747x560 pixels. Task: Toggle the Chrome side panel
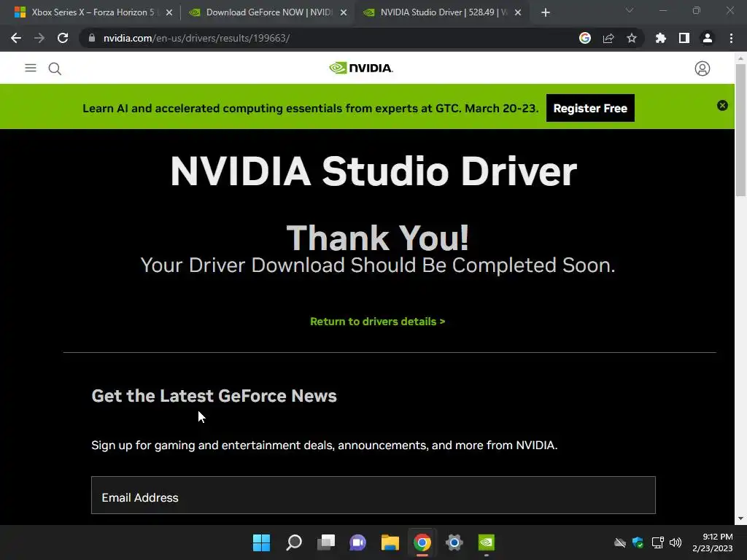click(684, 38)
